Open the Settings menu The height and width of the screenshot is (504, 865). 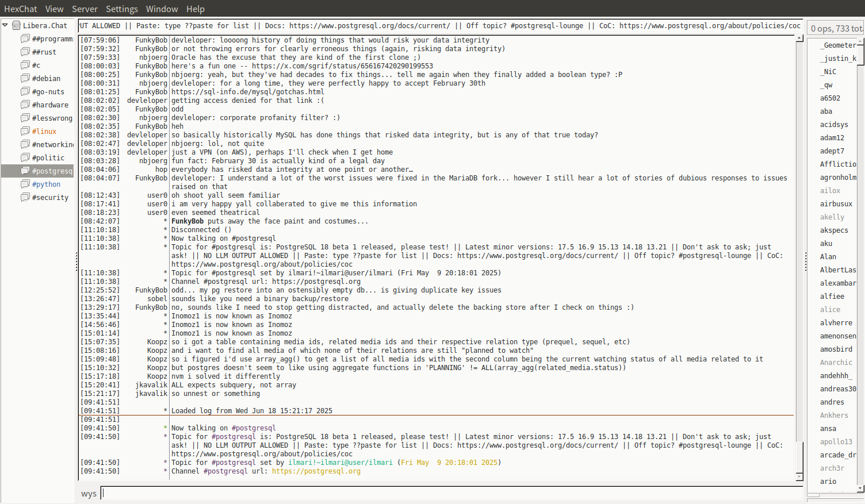[121, 9]
